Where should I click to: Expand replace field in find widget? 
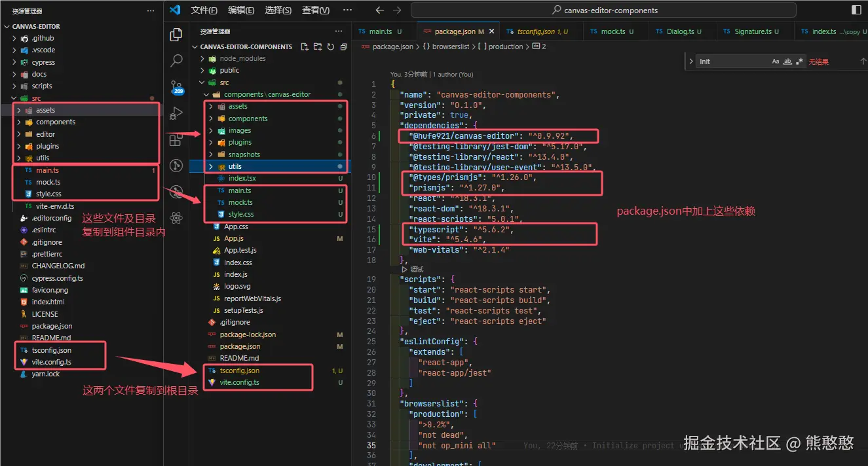pos(690,62)
